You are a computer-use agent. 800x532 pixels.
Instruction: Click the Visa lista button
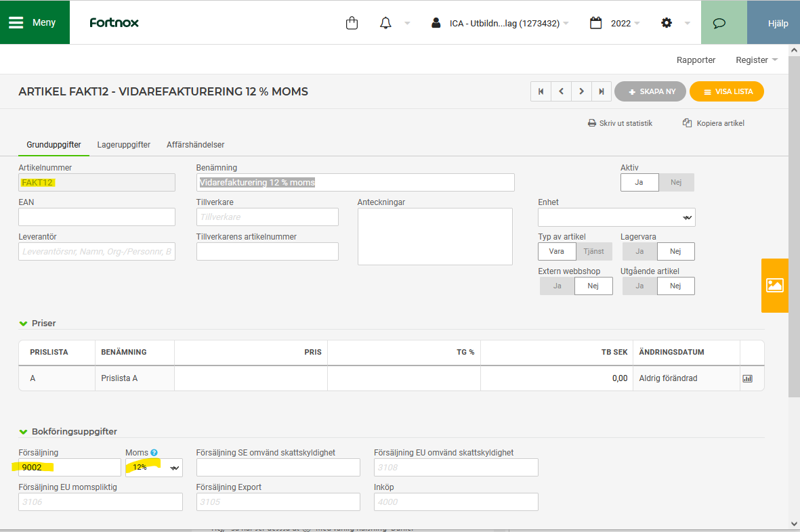click(727, 92)
